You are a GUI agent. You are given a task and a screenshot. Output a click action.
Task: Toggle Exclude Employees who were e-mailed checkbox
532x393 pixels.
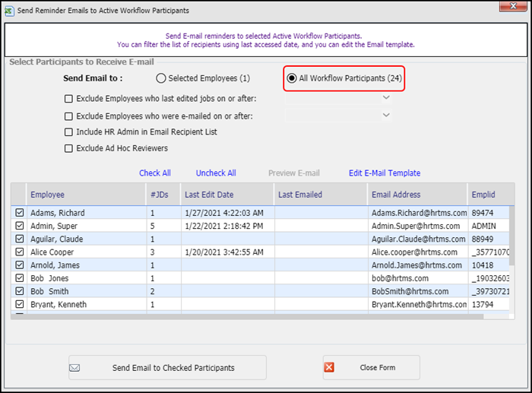69,116
